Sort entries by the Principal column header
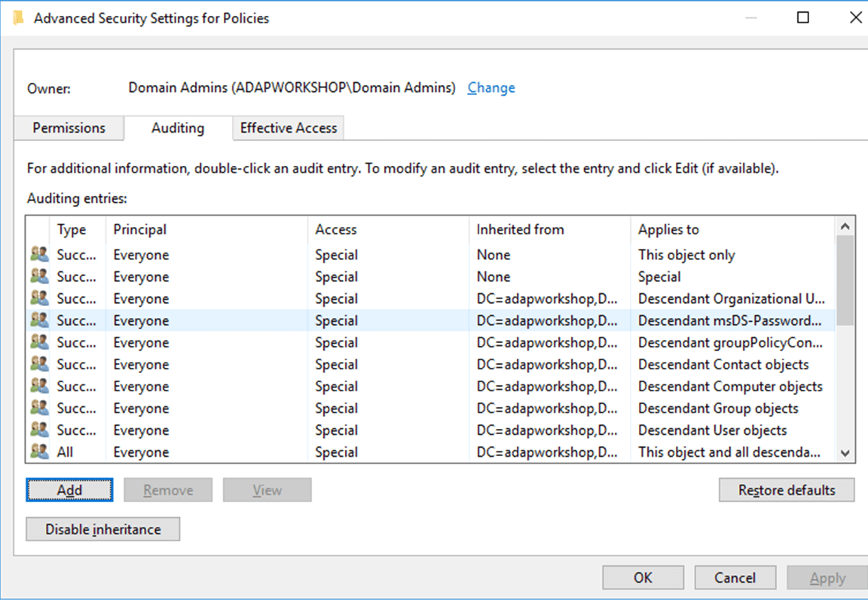Screen dimensions: 868x600 click(140, 230)
